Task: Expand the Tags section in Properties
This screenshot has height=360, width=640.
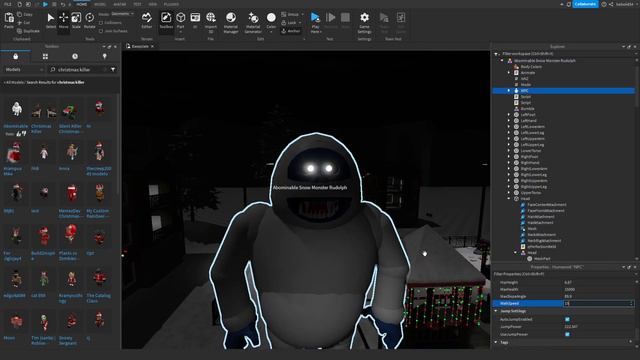Action: click(x=496, y=342)
